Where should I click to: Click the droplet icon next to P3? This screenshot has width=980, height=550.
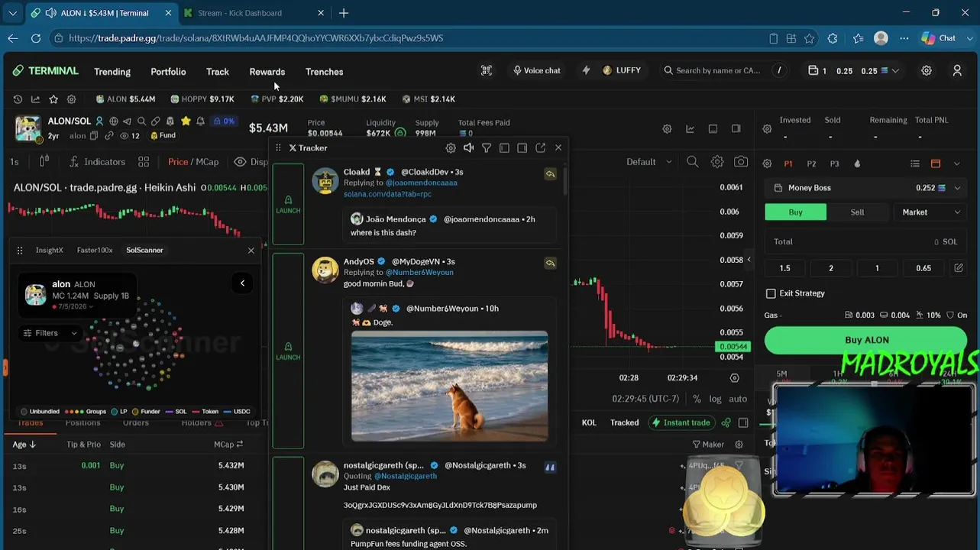[857, 163]
